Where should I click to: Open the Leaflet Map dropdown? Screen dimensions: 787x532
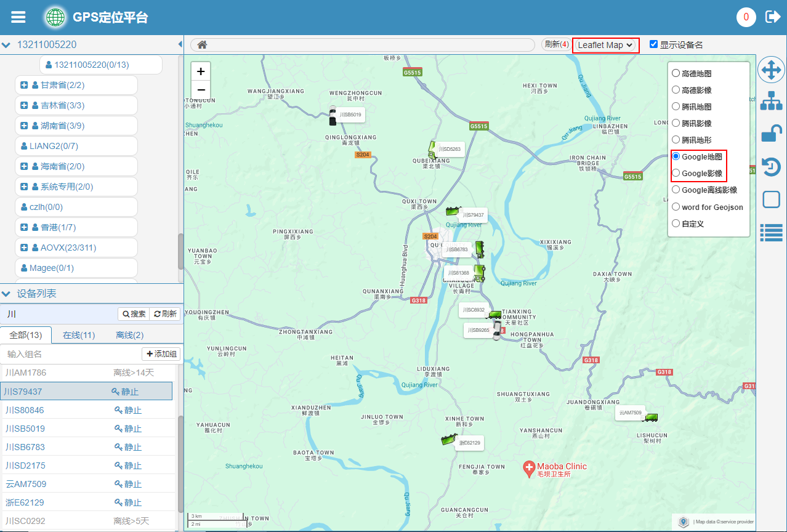coord(606,45)
